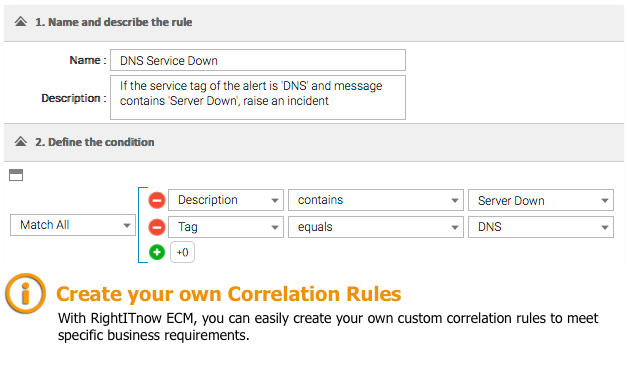Open the Description field dropdown

(226, 200)
